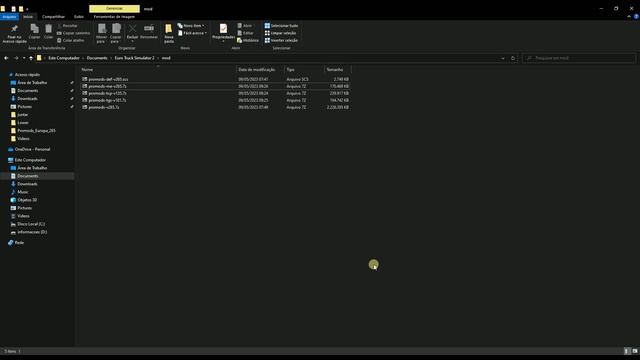Open the Copiar para menu
Screen dimensions: 640x360
[116, 33]
